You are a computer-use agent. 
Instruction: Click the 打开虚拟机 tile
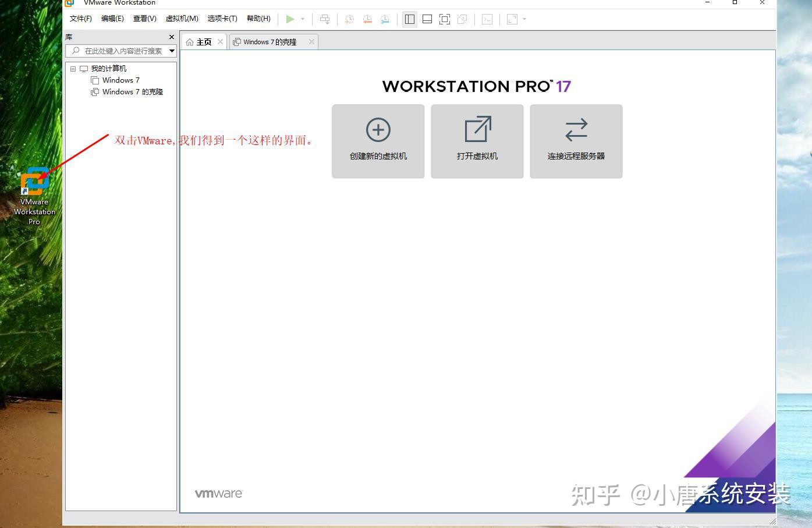click(477, 141)
